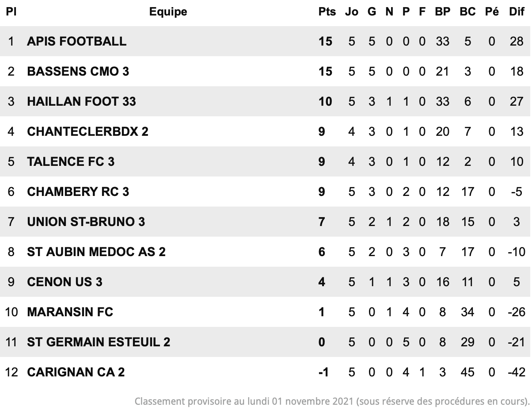Click MARANSIN FC team name
This screenshot has height=414, width=532.
click(70, 312)
